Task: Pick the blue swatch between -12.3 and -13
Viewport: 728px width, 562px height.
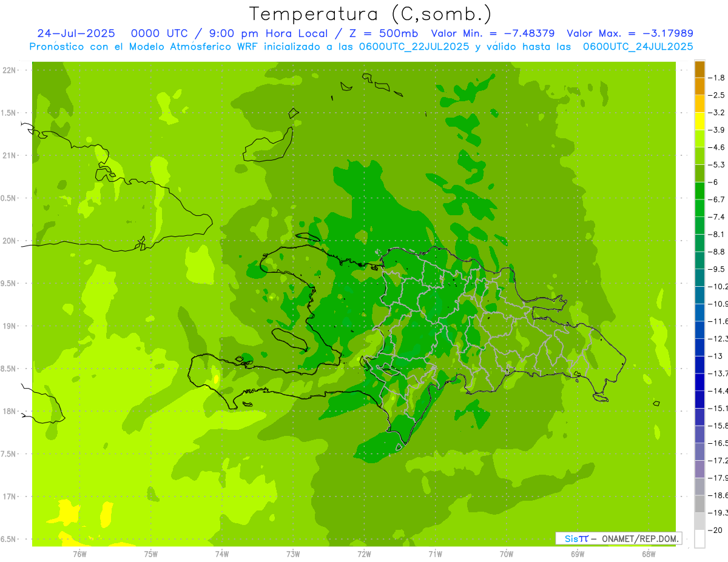Action: click(x=699, y=347)
